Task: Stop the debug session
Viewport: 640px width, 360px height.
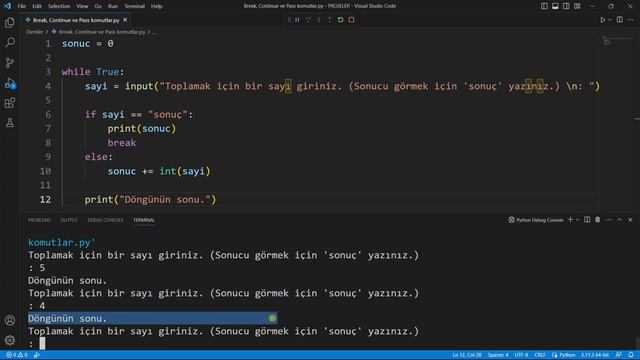Action: click(351, 20)
